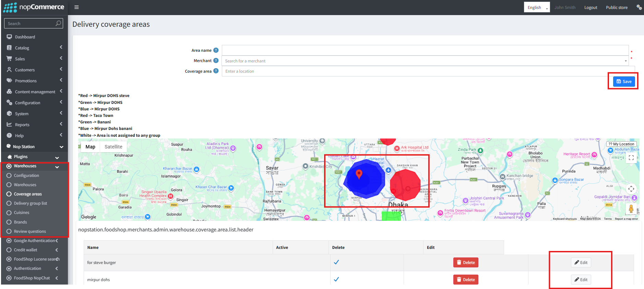
Task: Expand the Customers menu
Action: 34,70
